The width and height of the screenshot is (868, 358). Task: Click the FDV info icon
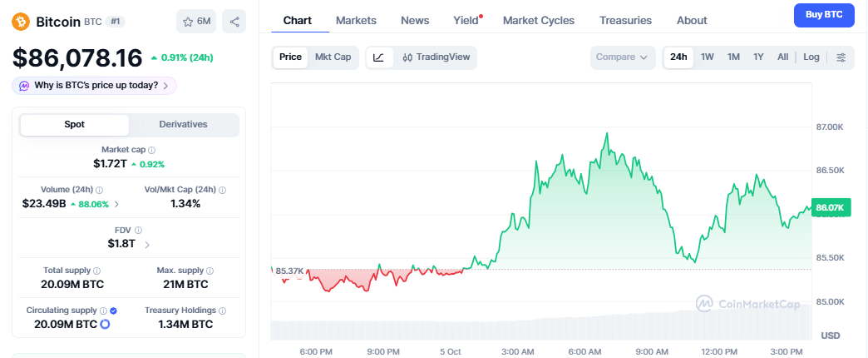[138, 230]
